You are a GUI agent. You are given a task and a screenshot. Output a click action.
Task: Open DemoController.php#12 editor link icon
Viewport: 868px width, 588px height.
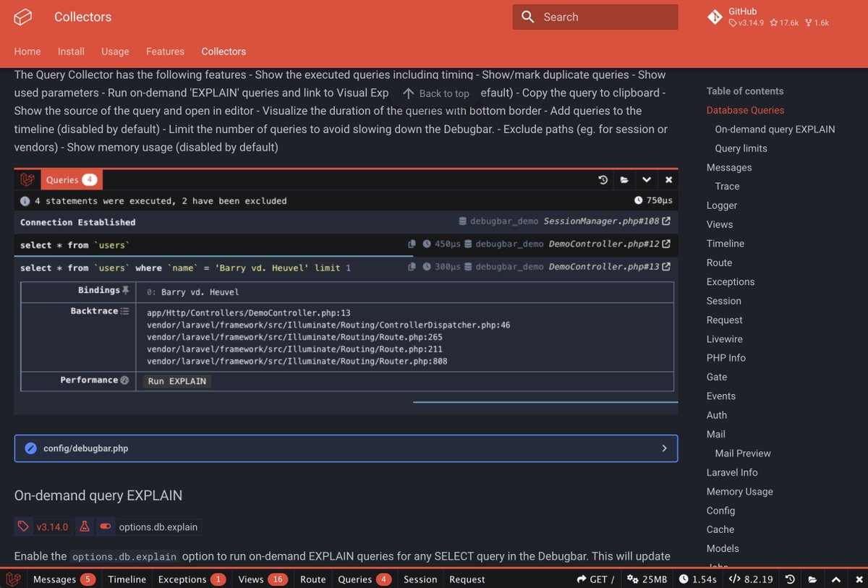[666, 244]
